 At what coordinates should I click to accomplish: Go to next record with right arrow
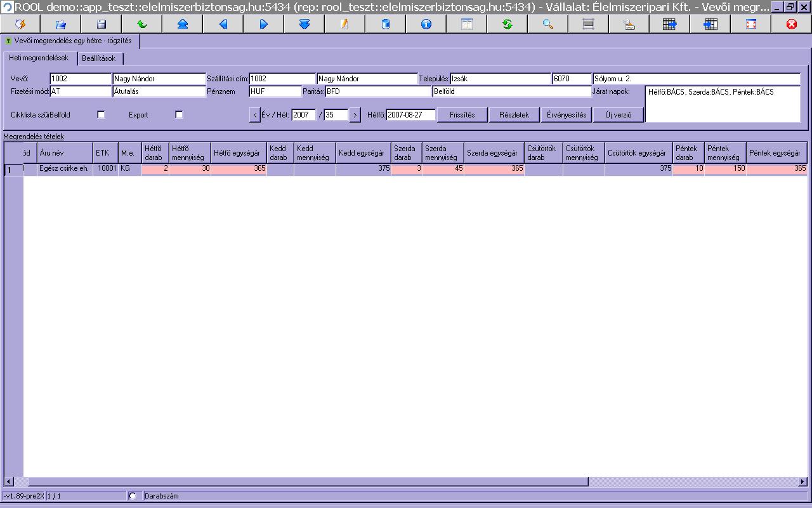(264, 24)
